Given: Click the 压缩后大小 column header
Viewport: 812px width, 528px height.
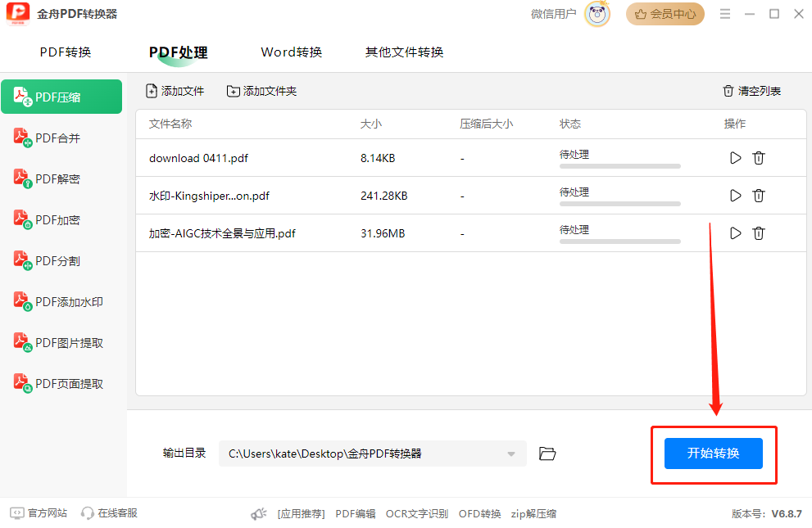Looking at the screenshot, I should click(x=486, y=124).
